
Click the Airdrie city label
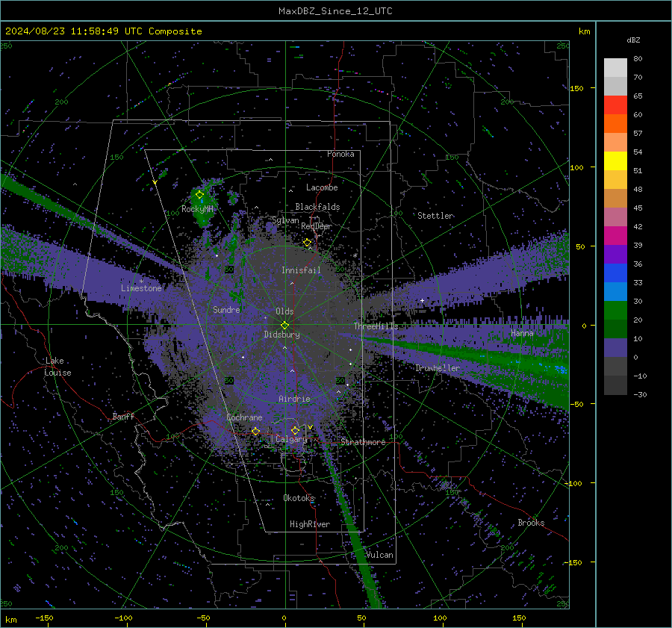click(294, 399)
